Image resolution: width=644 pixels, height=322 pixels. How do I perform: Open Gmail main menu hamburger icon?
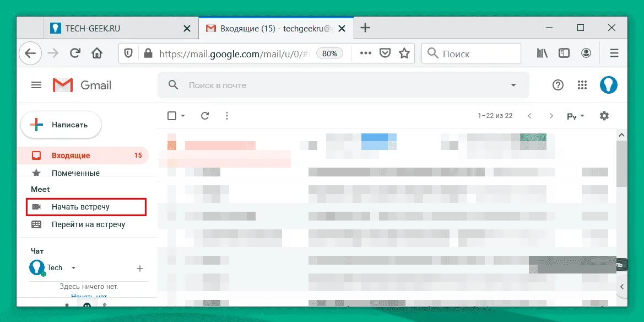[36, 85]
